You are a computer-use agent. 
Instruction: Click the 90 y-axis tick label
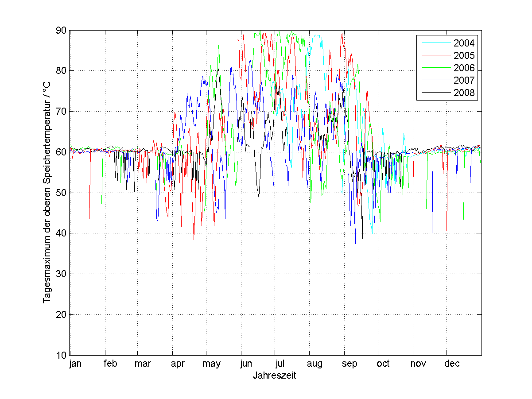61,31
